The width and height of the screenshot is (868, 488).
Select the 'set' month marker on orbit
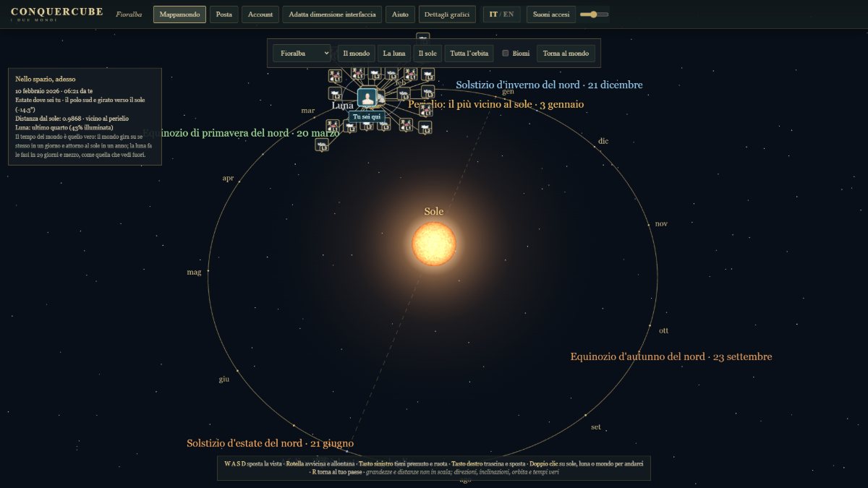(x=595, y=427)
